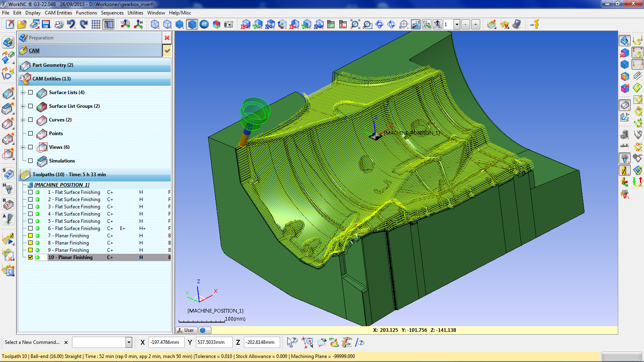Image resolution: width=644 pixels, height=362 pixels.
Task: Click the User view button
Action: pos(186,330)
